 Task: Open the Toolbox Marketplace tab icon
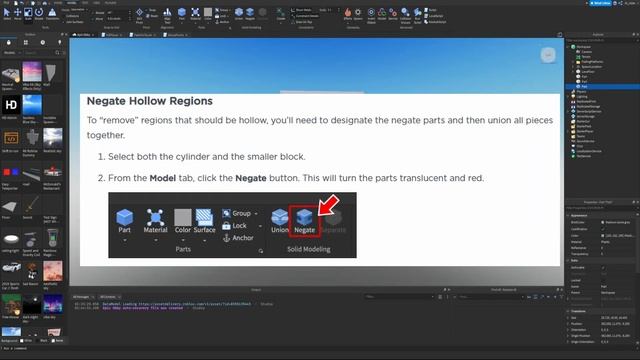click(x=9, y=42)
